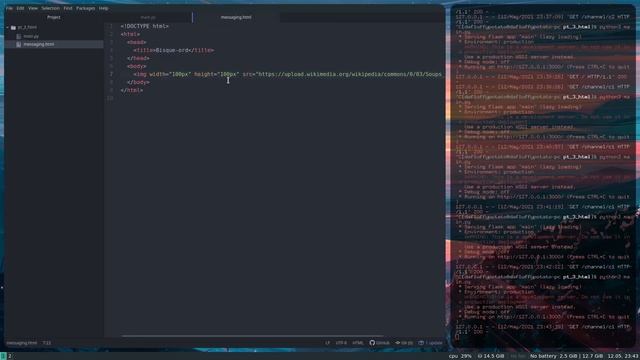The image size is (640, 360).
Task: Change LF line ending in status bar
Action: click(327, 343)
